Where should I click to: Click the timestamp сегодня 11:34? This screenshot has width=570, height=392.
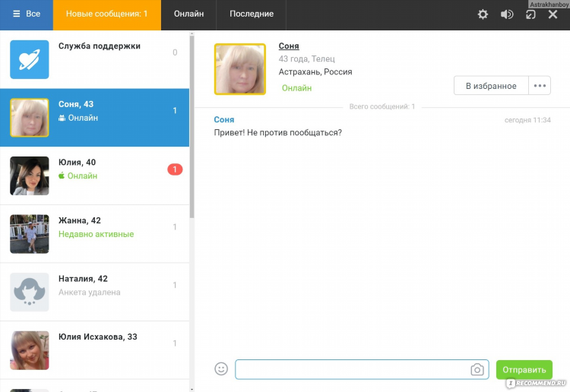click(x=527, y=120)
